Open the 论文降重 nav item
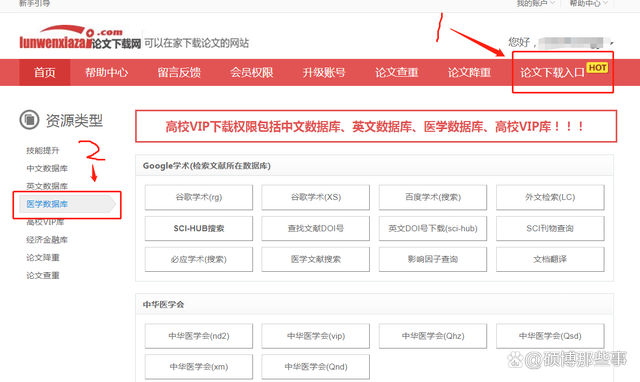Screen dimensions: 640x382 (469, 73)
